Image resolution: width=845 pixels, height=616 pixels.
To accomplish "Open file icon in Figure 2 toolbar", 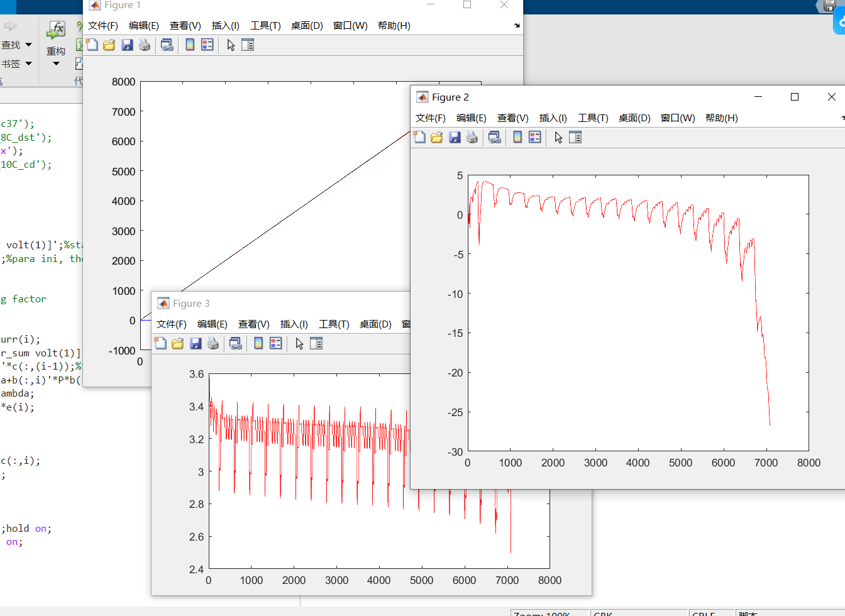I will tap(437, 137).
